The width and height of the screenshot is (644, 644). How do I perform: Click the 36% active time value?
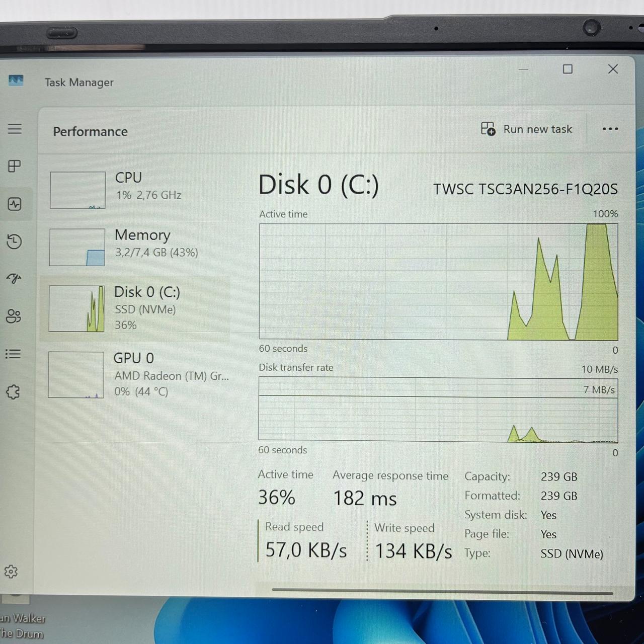[277, 498]
